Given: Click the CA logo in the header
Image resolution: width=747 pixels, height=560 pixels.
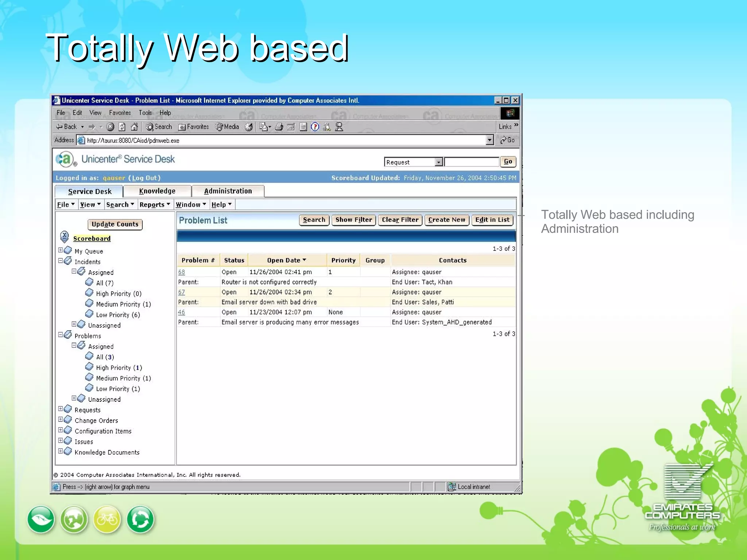Looking at the screenshot, I should tap(66, 159).
